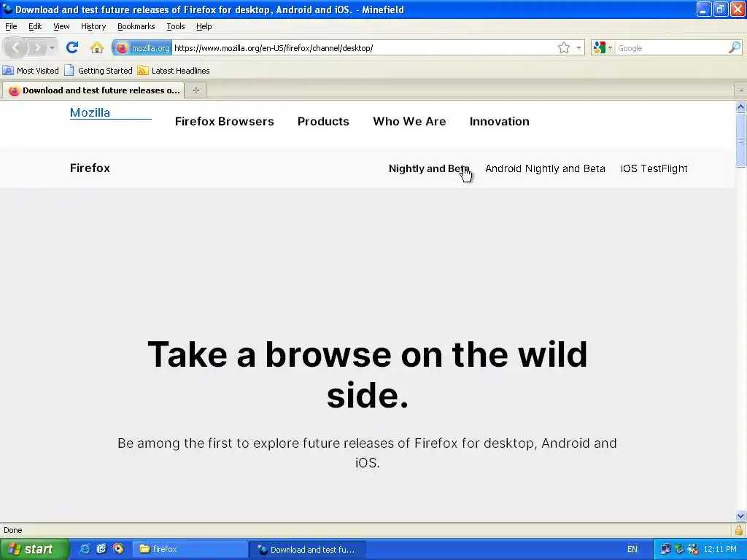
Task: Select the Download and test future releases tab
Action: (94, 90)
